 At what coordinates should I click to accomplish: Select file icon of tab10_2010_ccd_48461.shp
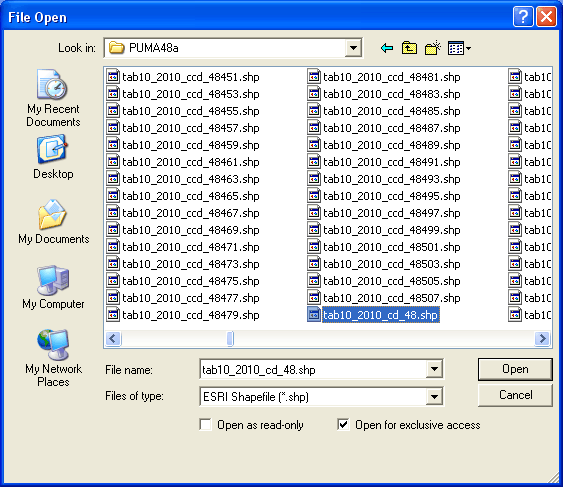[113, 162]
